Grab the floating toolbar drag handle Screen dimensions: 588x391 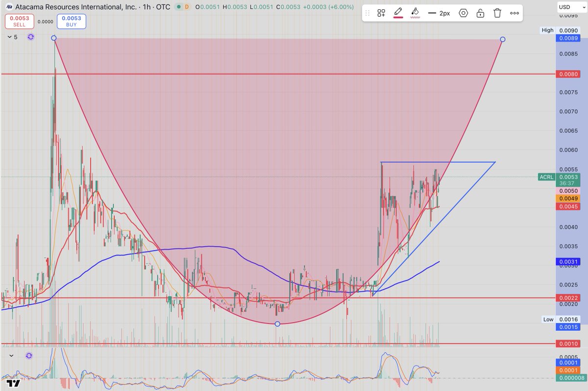368,13
